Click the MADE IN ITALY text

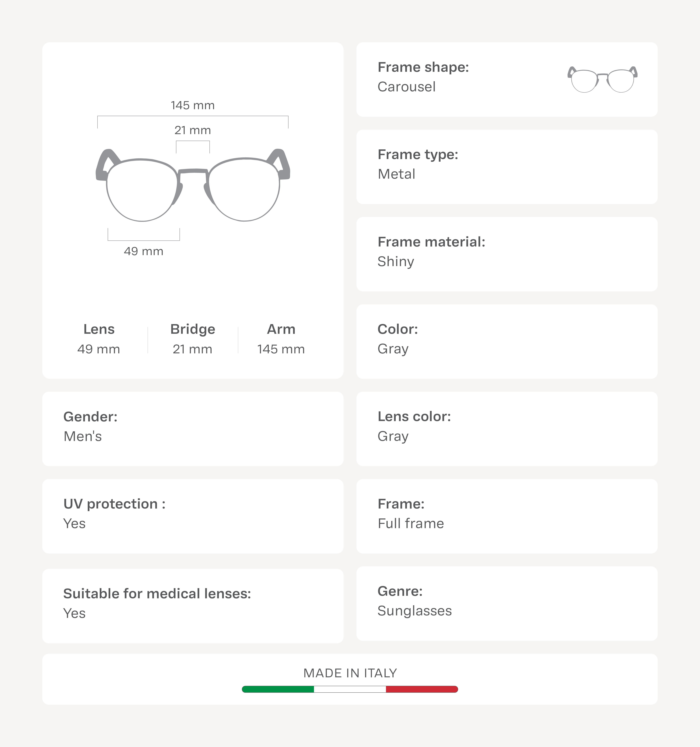(x=350, y=673)
